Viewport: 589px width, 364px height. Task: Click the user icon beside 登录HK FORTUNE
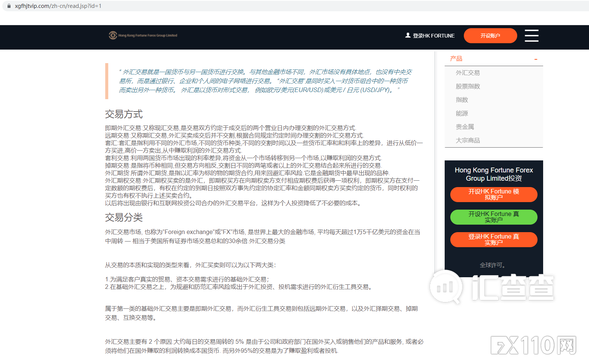407,35
